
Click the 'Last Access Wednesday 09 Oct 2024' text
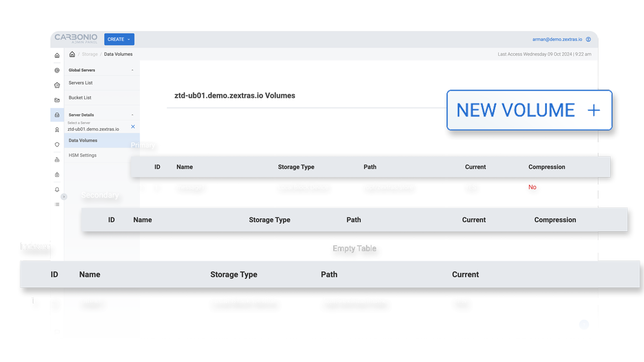[535, 54]
